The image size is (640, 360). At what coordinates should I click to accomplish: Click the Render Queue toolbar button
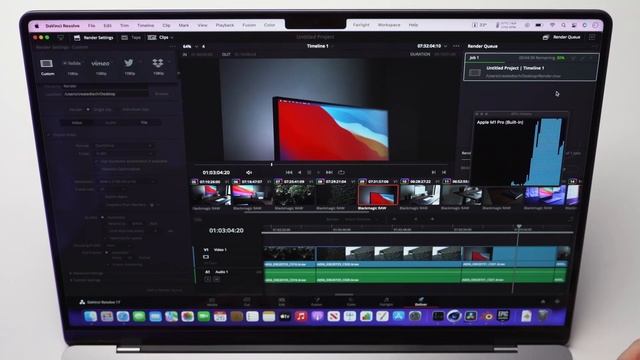pyautogui.click(x=562, y=37)
